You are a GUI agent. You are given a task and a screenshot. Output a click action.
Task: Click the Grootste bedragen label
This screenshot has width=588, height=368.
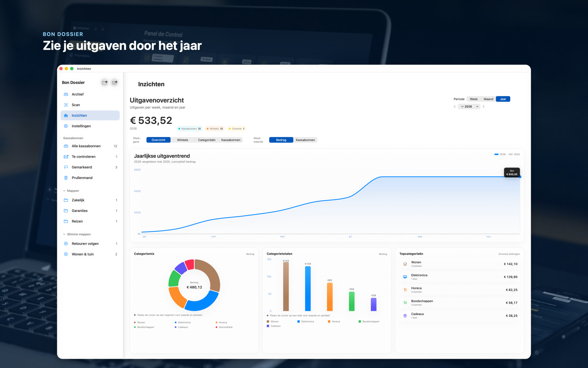click(509, 254)
